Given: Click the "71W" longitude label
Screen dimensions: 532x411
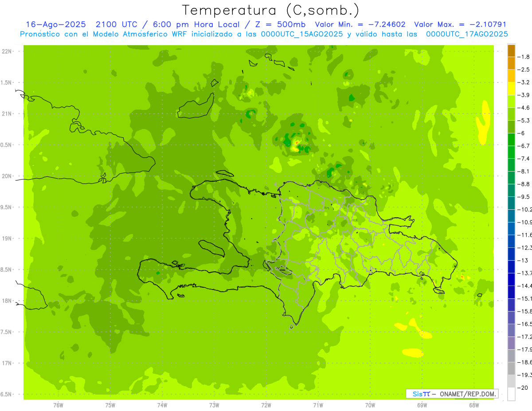Looking at the screenshot, I should [x=318, y=405].
